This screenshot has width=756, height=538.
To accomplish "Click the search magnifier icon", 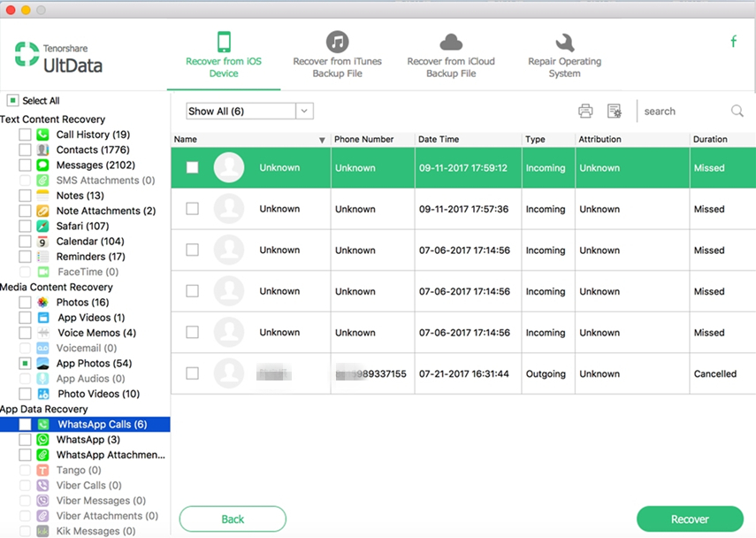I will coord(737,111).
